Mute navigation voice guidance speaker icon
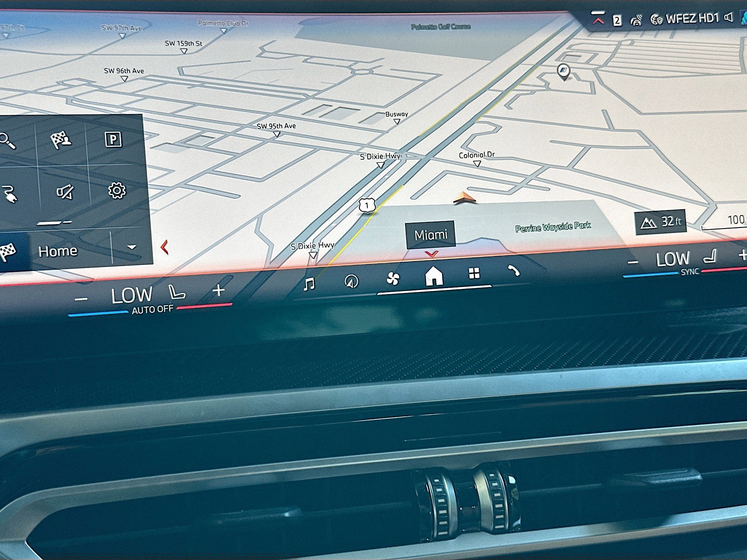Viewport: 747px width, 560px height. [65, 192]
